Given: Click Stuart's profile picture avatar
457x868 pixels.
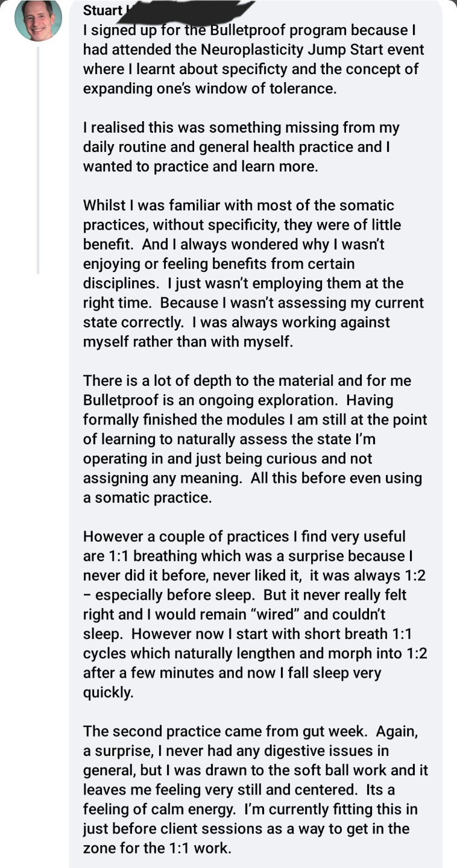Looking at the screenshot, I should click(x=38, y=19).
